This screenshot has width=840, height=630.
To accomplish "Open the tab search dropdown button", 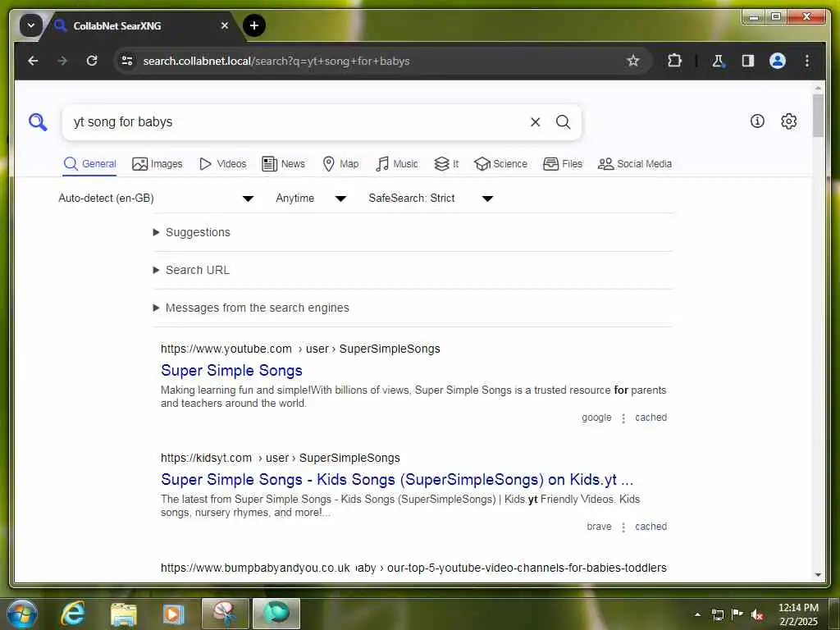I will click(x=30, y=25).
